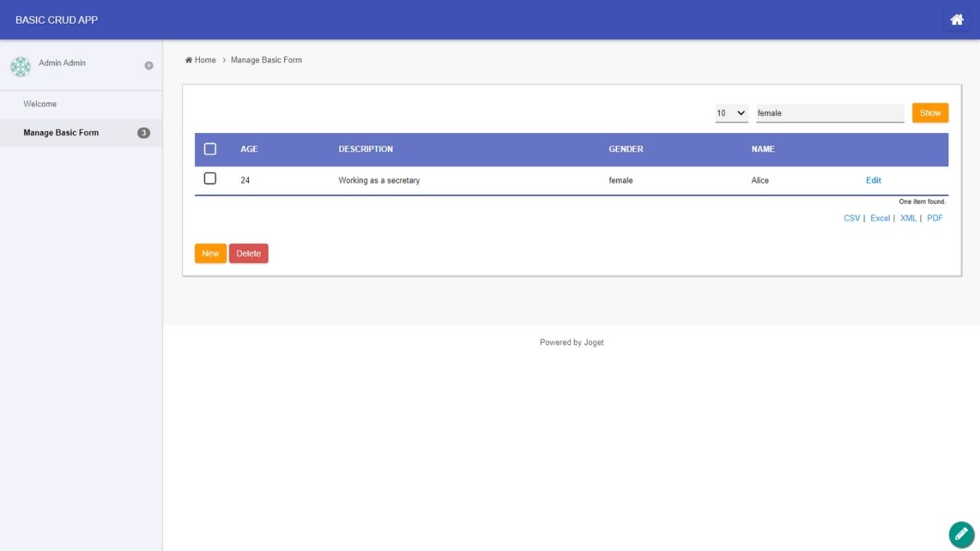Check the checkbox for Alice's row
Screen dimensions: 980x551
(210, 179)
